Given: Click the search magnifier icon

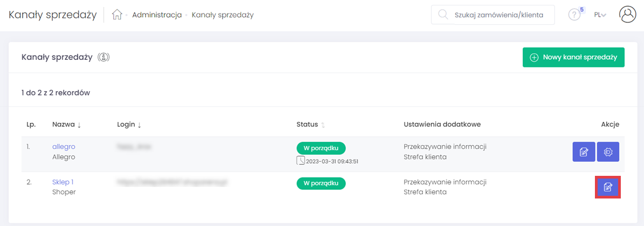Looking at the screenshot, I should (x=443, y=15).
